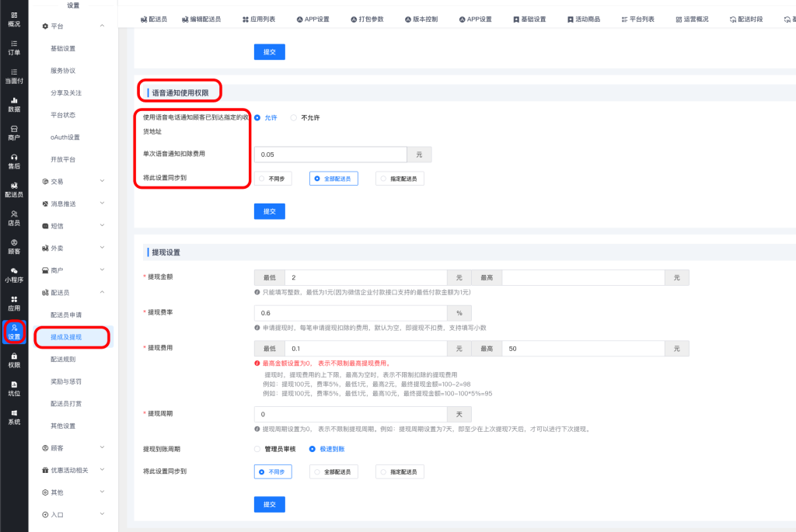The image size is (796, 532).
Task: Go to 订单 orders in the sidebar
Action: pos(14,47)
